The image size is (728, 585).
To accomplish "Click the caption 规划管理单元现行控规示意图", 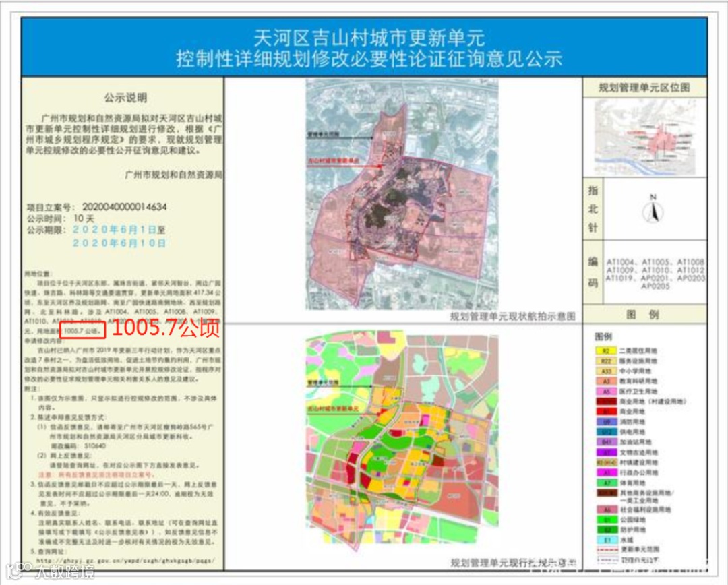I will coord(512,563).
